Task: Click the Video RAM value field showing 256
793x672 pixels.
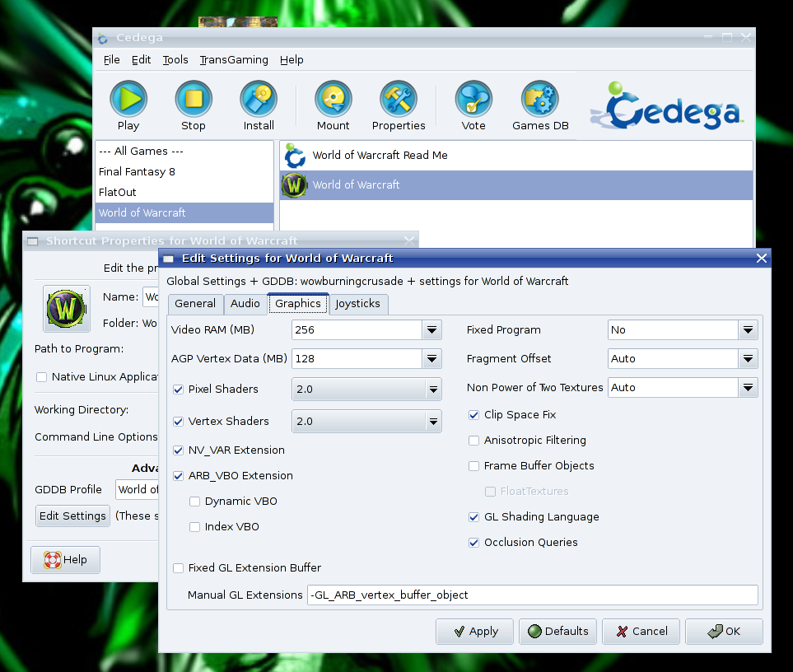Action: [357, 330]
